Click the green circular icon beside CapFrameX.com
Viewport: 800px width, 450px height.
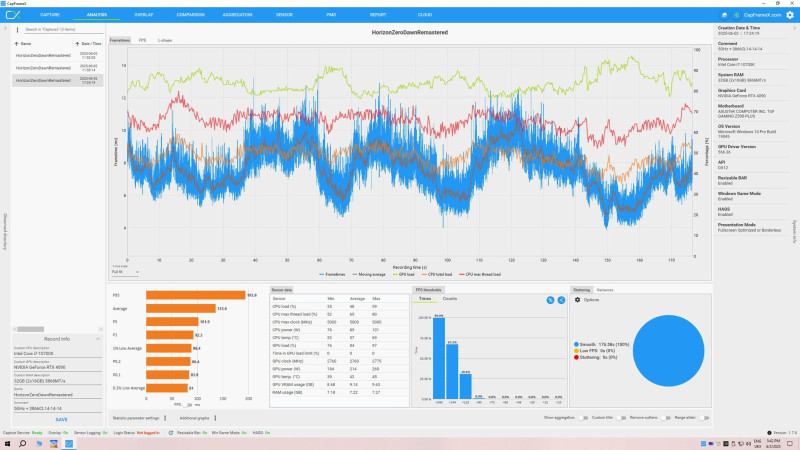point(736,15)
